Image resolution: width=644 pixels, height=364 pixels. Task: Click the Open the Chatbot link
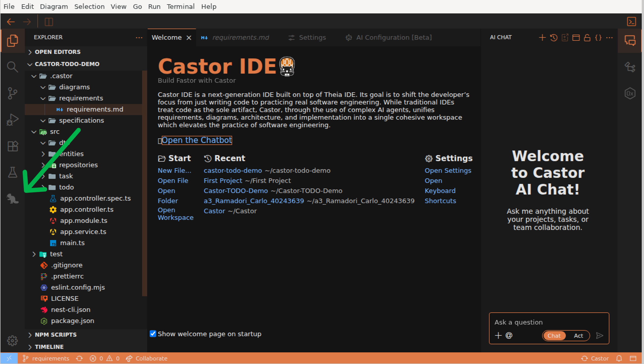pos(197,140)
